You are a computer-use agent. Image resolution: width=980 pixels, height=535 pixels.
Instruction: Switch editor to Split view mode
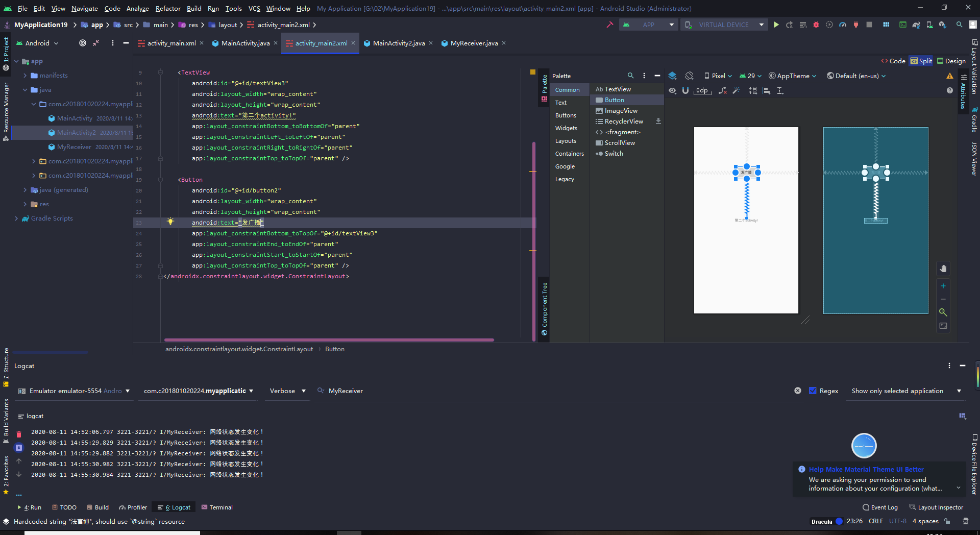921,61
